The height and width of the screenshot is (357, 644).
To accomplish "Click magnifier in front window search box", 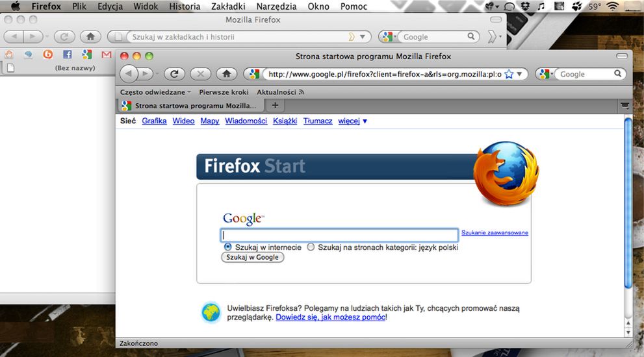I will [x=618, y=74].
